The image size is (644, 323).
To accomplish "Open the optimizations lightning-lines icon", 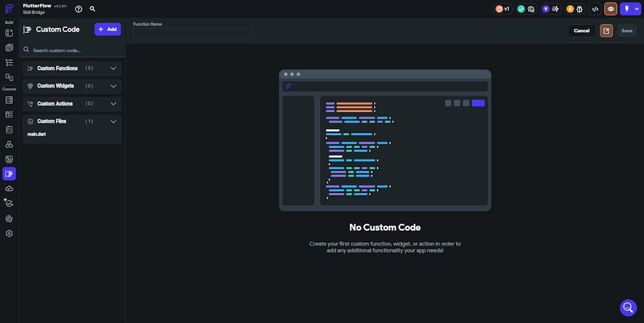I will click(556, 9).
